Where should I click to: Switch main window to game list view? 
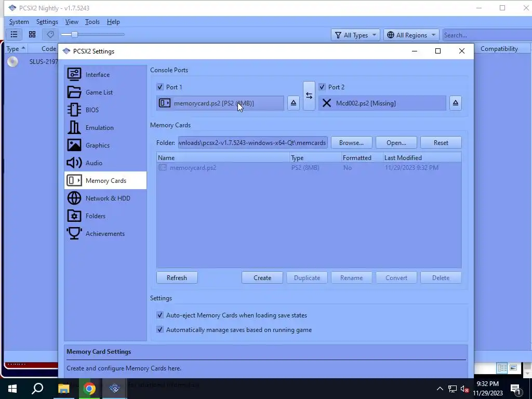coord(14,34)
